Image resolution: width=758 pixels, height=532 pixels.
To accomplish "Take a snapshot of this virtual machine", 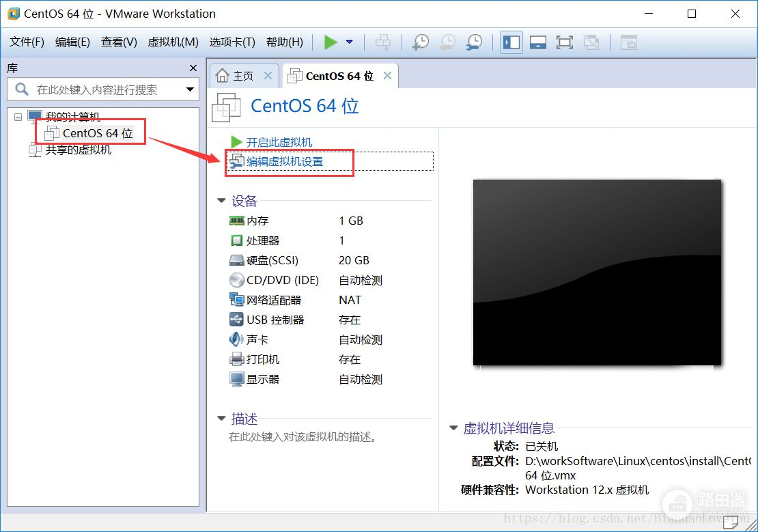I will coord(421,42).
